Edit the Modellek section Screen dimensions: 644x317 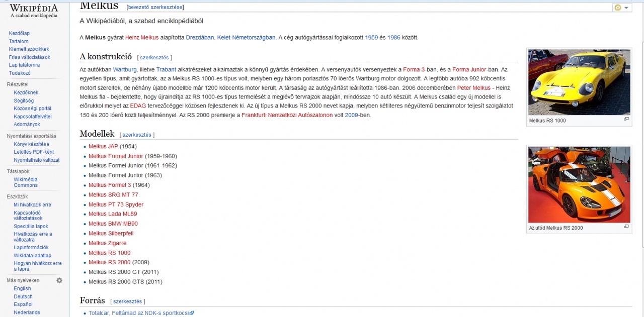click(x=137, y=135)
